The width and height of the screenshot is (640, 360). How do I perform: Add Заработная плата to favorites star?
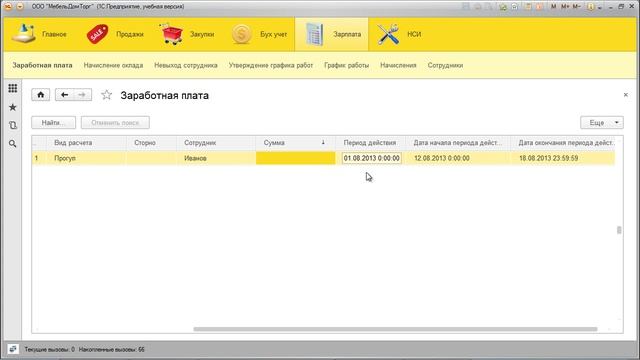tap(107, 95)
